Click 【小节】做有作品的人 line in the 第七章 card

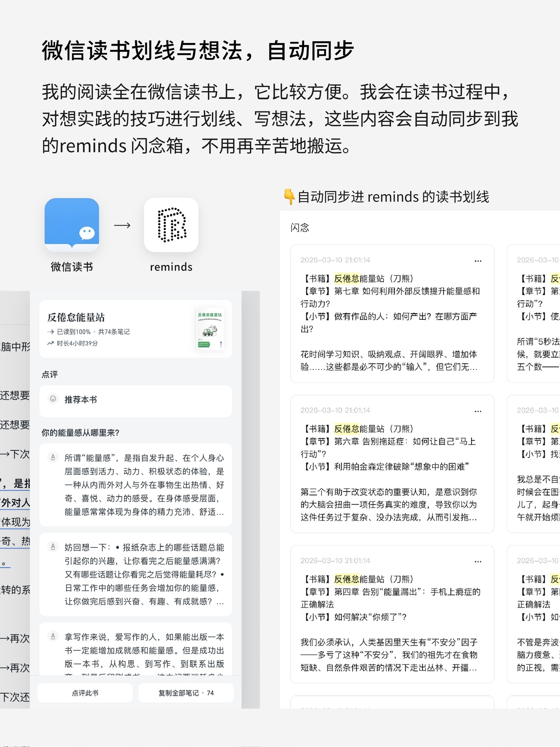click(389, 323)
